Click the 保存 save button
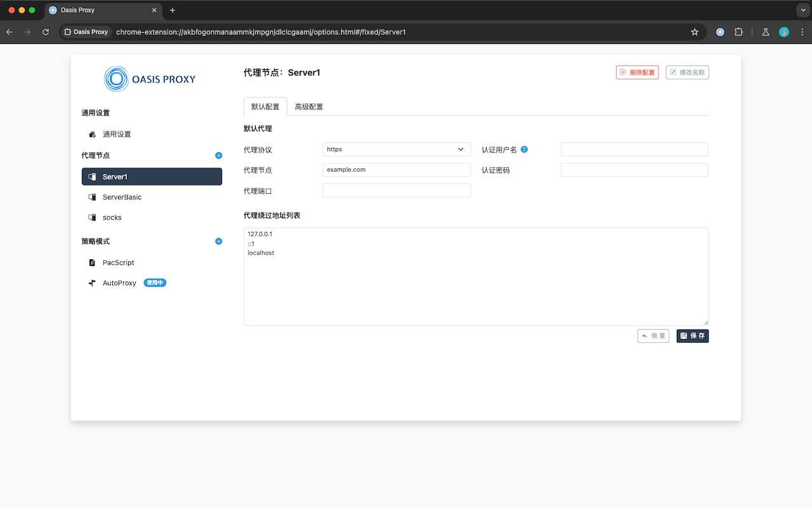Screen dimensions: 812x508 (x=692, y=335)
